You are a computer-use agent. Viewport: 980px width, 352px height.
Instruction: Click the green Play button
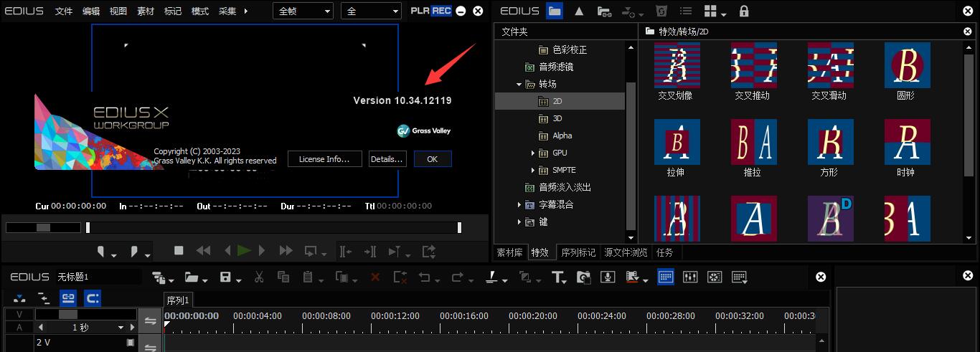point(244,250)
